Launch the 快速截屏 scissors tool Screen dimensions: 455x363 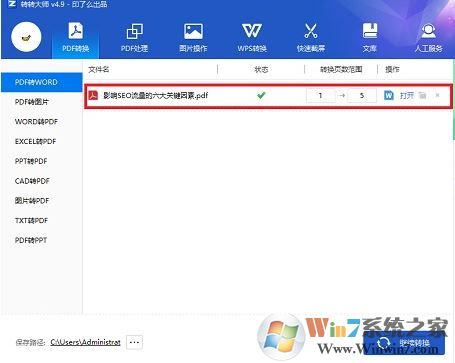pos(311,37)
